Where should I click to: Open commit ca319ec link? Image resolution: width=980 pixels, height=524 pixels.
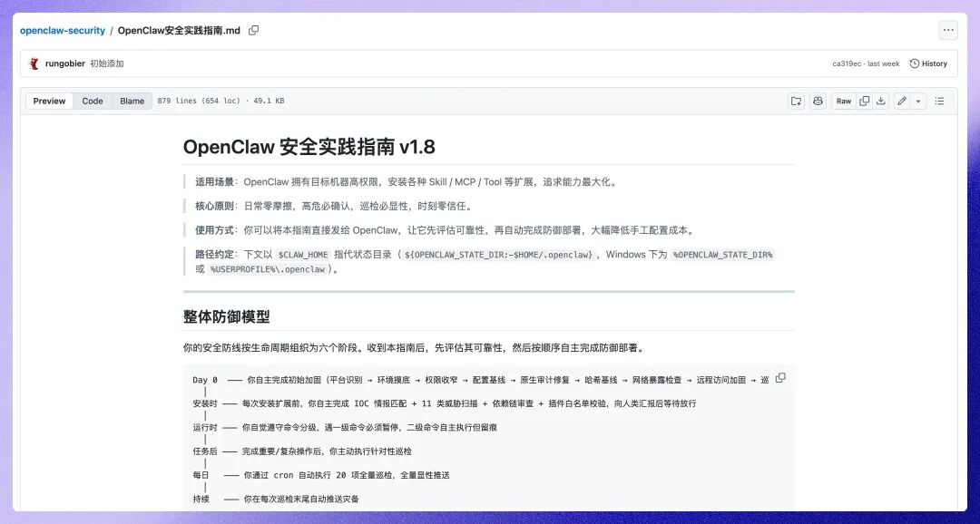tap(847, 63)
